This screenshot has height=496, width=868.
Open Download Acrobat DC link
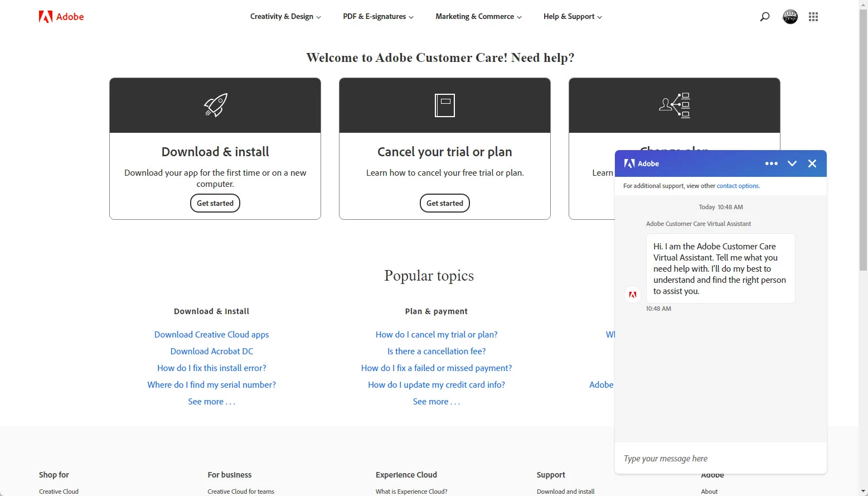212,351
